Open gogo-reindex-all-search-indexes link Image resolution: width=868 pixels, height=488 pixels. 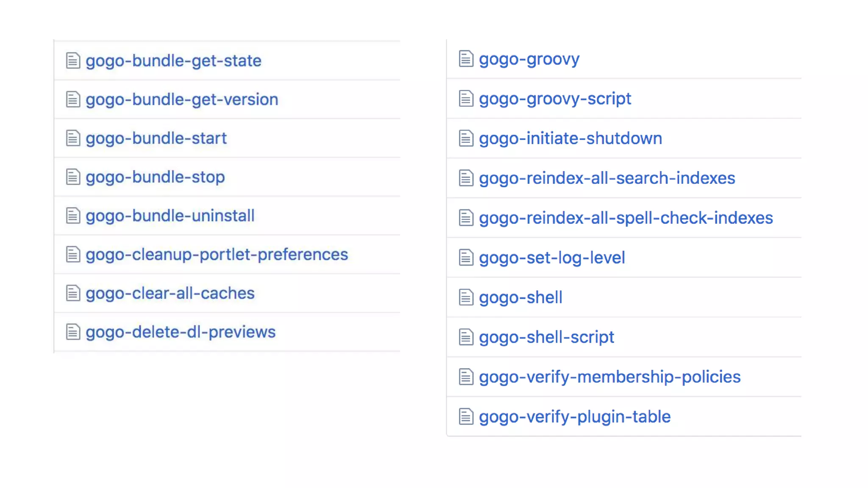607,178
